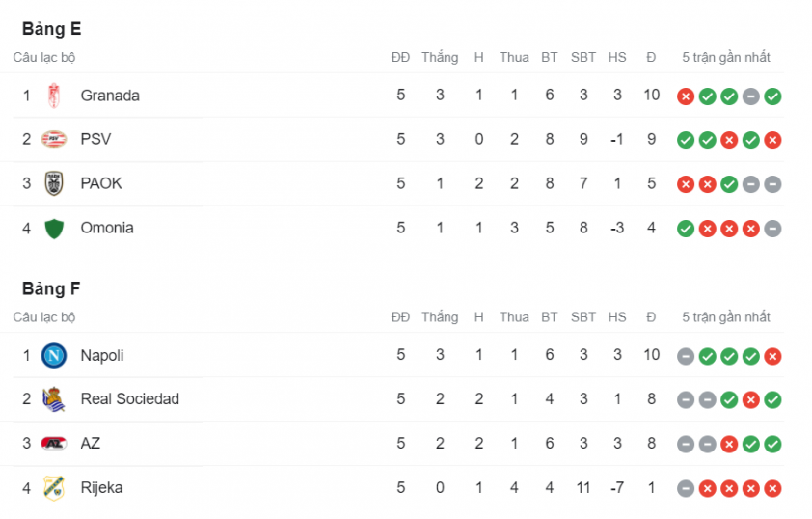812x519 pixels.
Task: Open the Granada team link
Action: click(110, 96)
